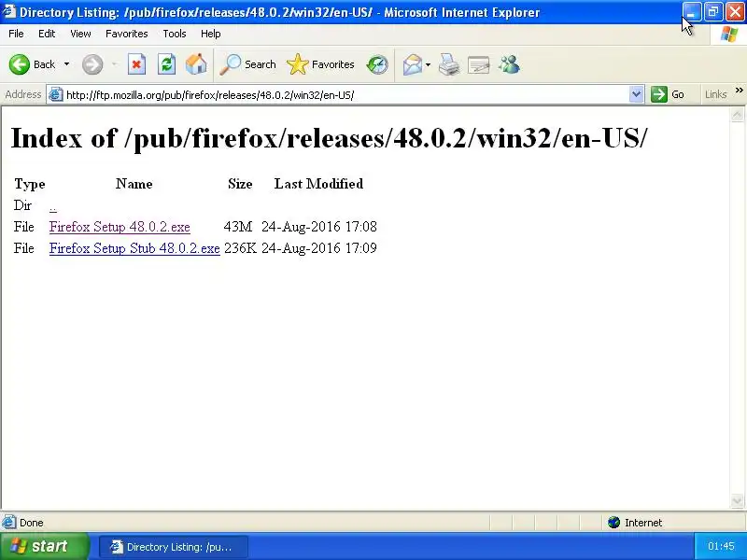The image size is (747, 560).
Task: Click the Windows flag logo throbber
Action: (729, 34)
